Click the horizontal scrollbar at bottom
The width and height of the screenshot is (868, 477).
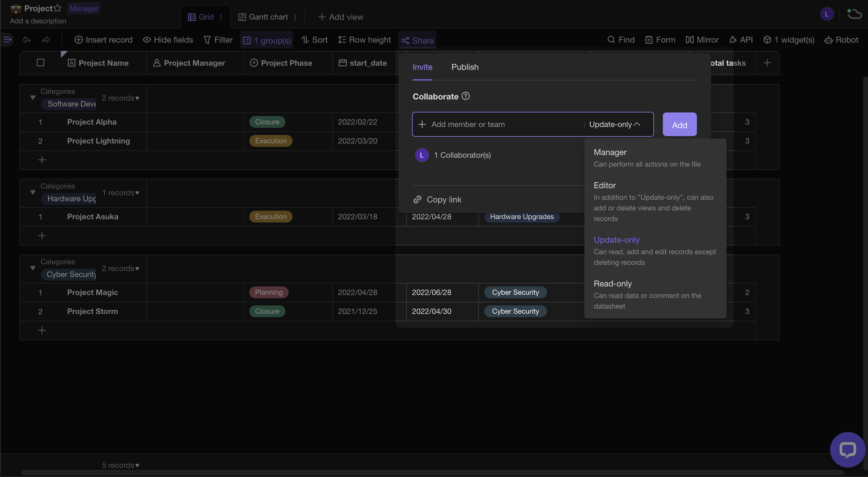tap(432, 473)
